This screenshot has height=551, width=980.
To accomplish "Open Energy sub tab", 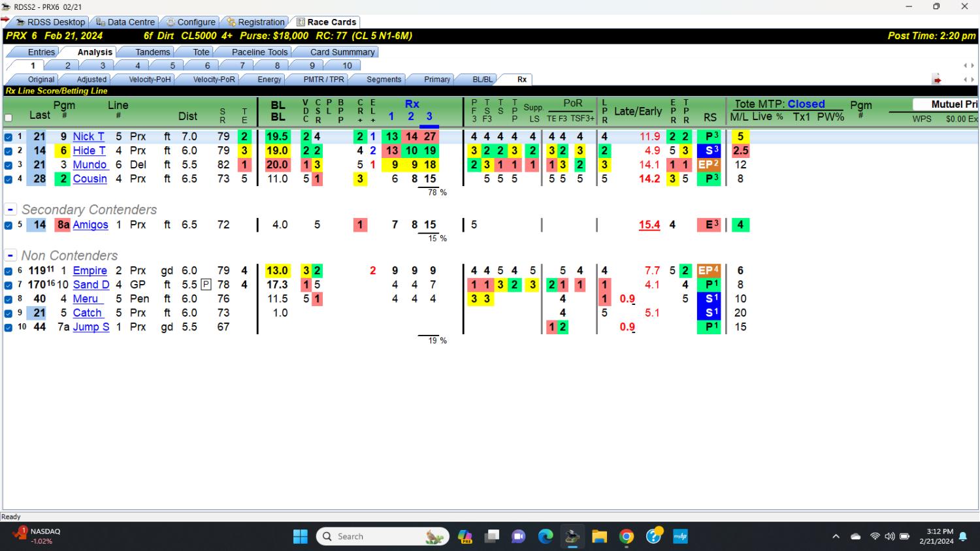I will (269, 80).
